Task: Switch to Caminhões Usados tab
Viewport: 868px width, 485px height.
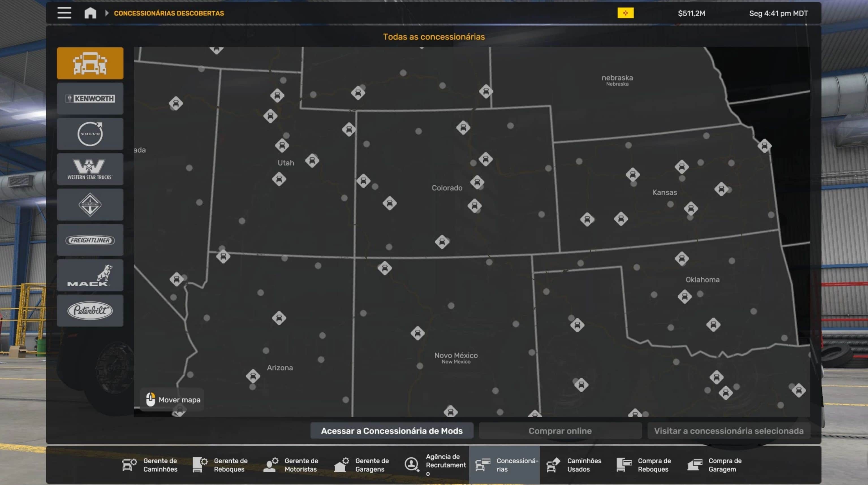Action: click(574, 465)
